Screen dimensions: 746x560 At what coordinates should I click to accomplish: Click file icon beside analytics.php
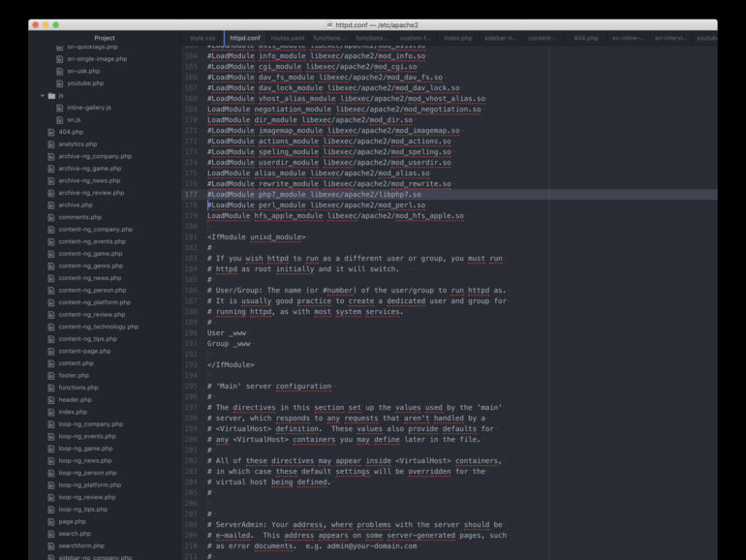51,144
